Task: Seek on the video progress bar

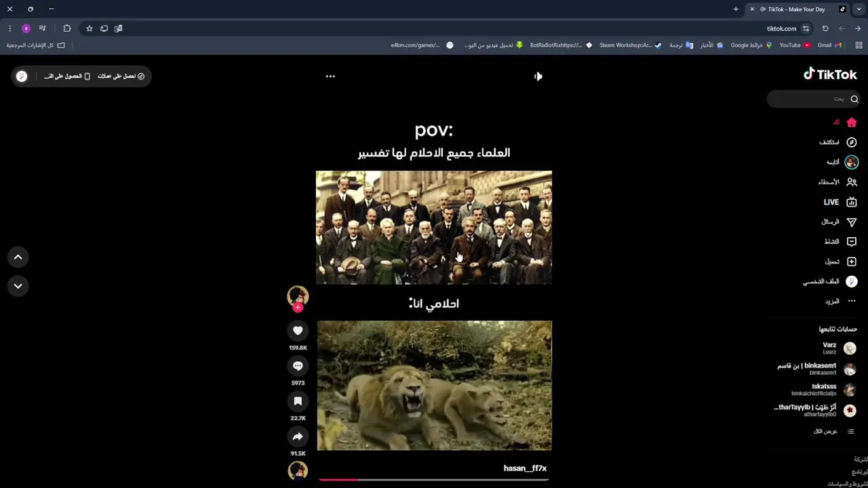Action: (x=434, y=479)
